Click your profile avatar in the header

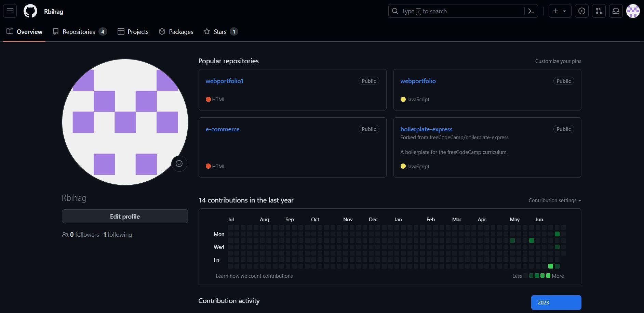point(634,11)
